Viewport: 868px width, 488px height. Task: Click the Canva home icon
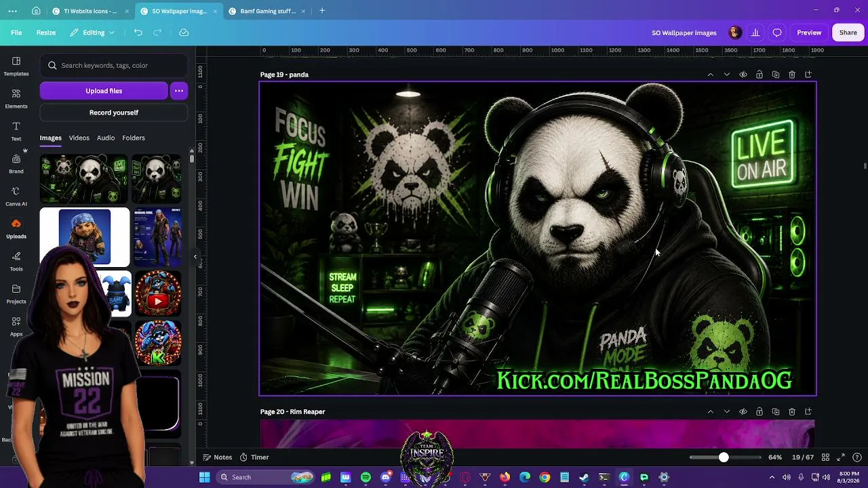tap(36, 11)
